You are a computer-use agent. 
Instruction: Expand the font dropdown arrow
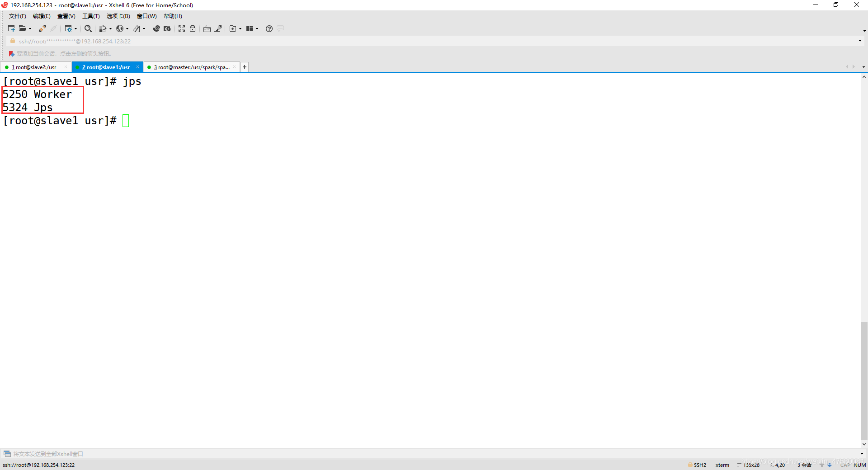(144, 29)
